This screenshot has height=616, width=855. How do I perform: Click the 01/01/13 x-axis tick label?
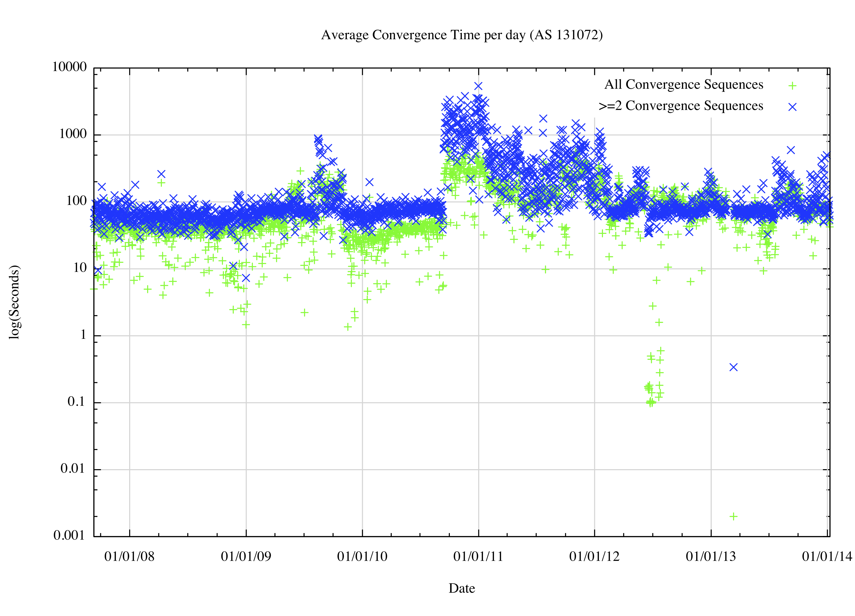[711, 556]
